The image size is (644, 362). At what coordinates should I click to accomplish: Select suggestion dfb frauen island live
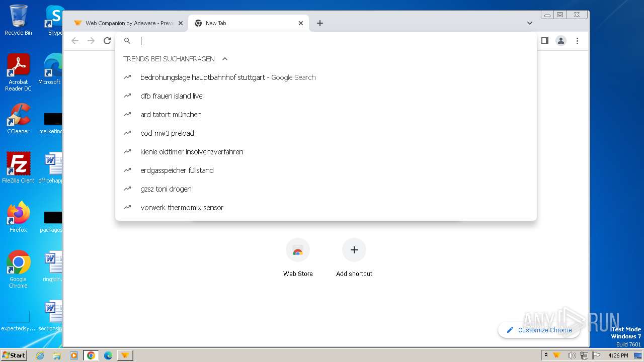(326, 96)
